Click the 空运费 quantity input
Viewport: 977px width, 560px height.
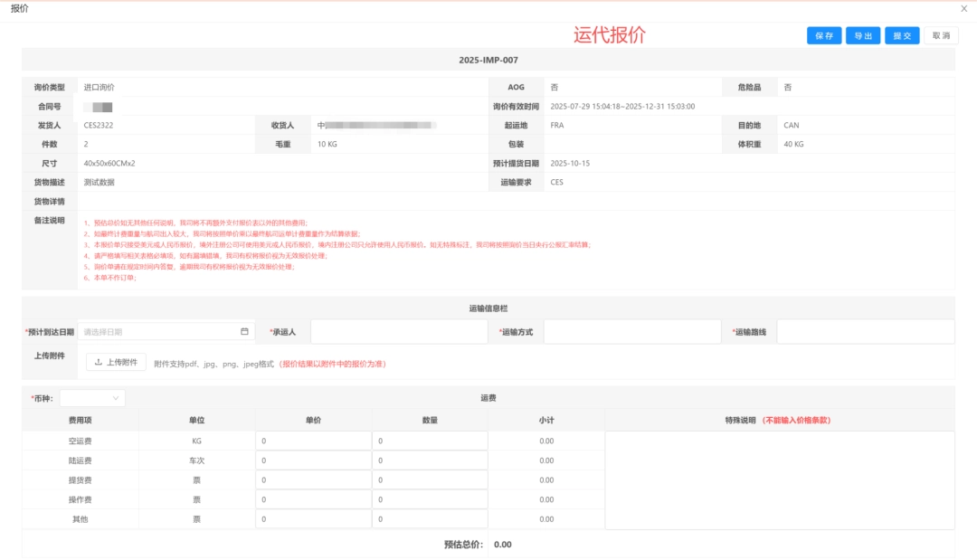click(x=430, y=440)
